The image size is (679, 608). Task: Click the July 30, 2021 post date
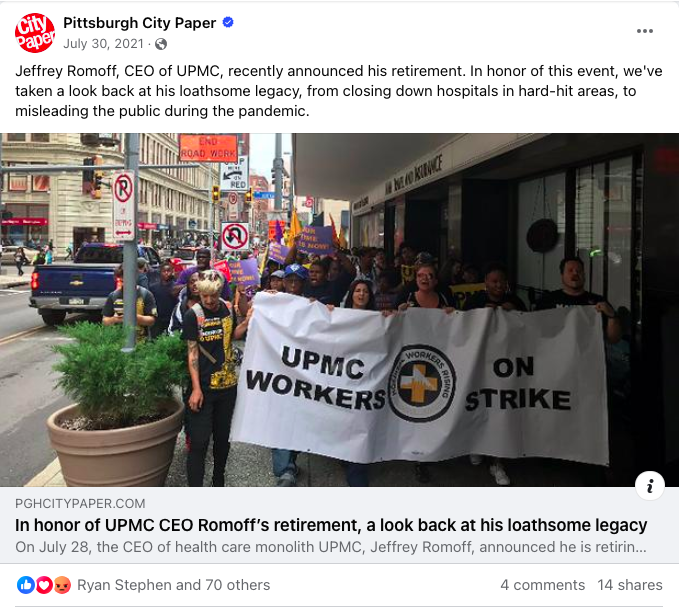[x=103, y=44]
